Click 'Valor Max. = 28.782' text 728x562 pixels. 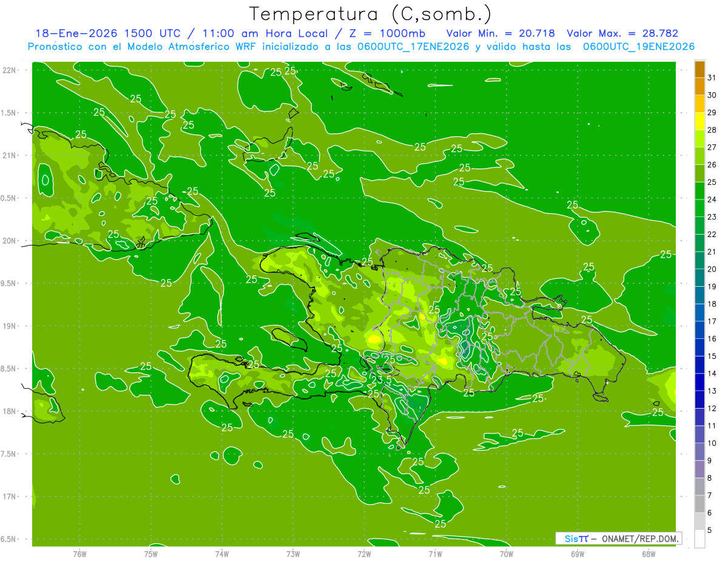click(622, 33)
